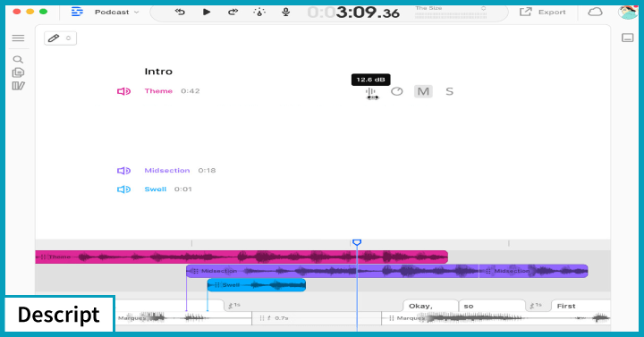Start recording with the microphone icon
Viewport: 644px width, 337px height.
click(x=286, y=12)
